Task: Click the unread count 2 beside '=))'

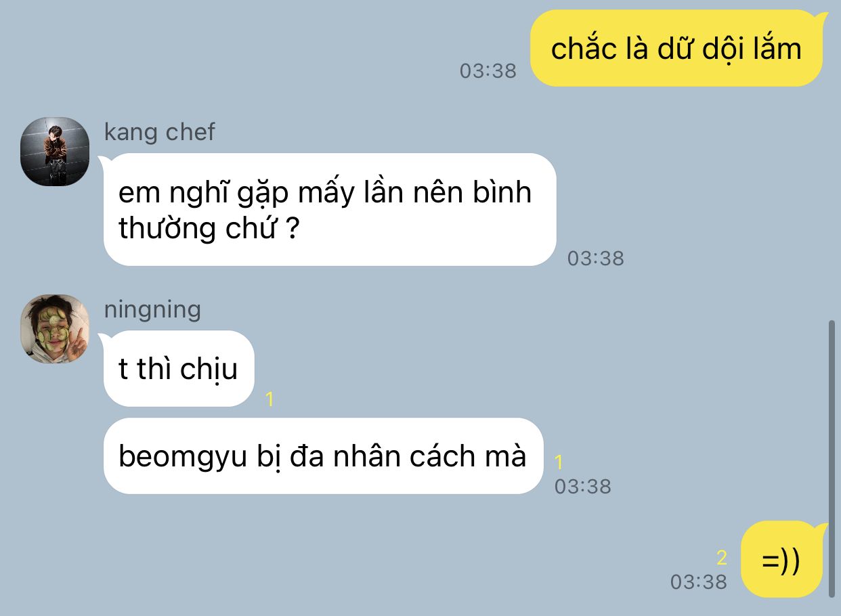Action: [722, 558]
